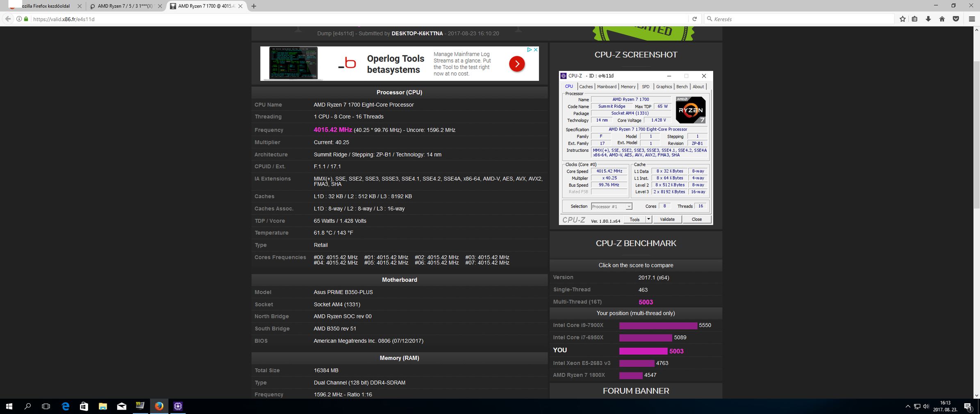Close the Operlog Tools ad with X
This screenshot has height=414, width=980.
pos(536,50)
